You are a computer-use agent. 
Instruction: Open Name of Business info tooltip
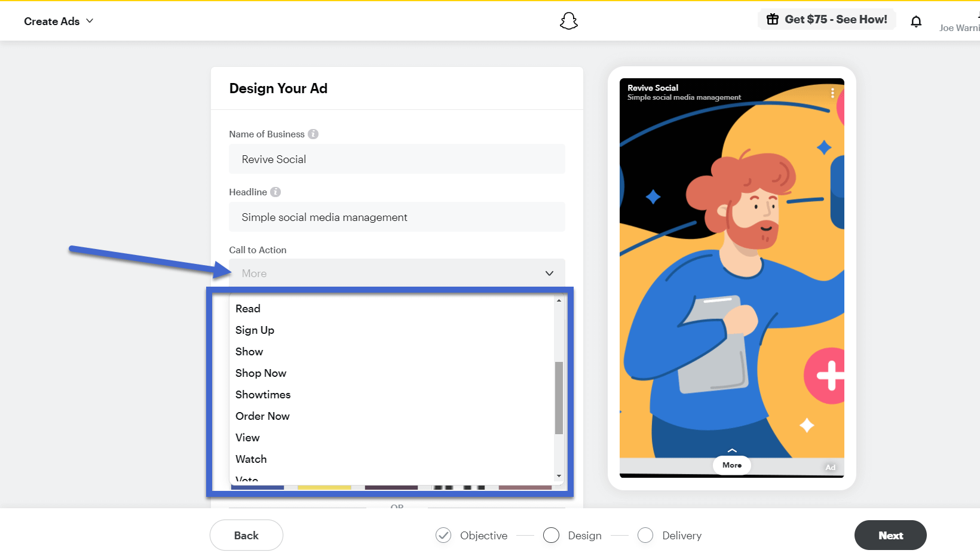click(x=313, y=134)
